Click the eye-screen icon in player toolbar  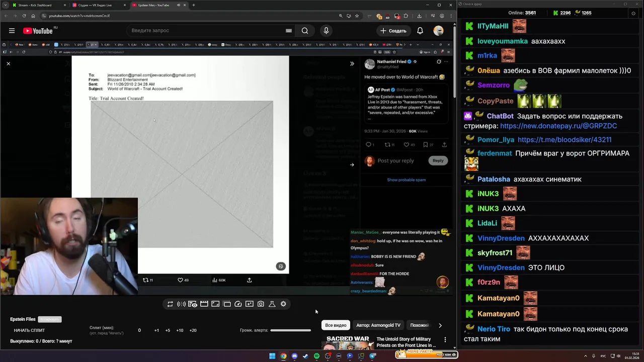pos(193,304)
